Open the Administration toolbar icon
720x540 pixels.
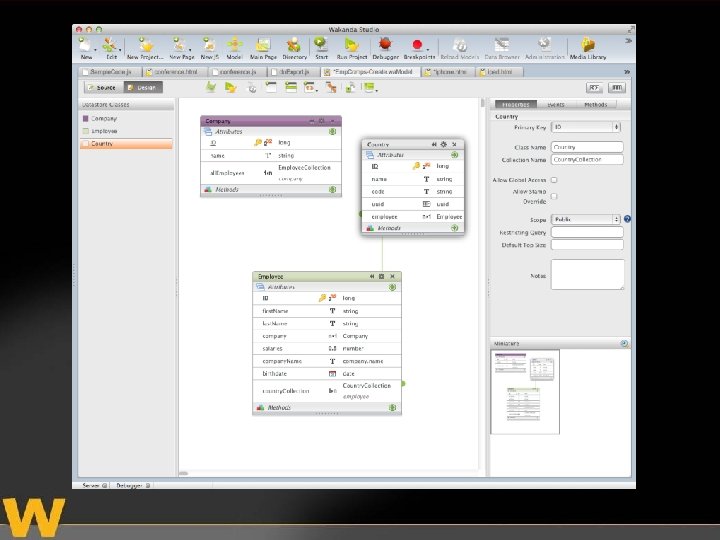point(544,45)
